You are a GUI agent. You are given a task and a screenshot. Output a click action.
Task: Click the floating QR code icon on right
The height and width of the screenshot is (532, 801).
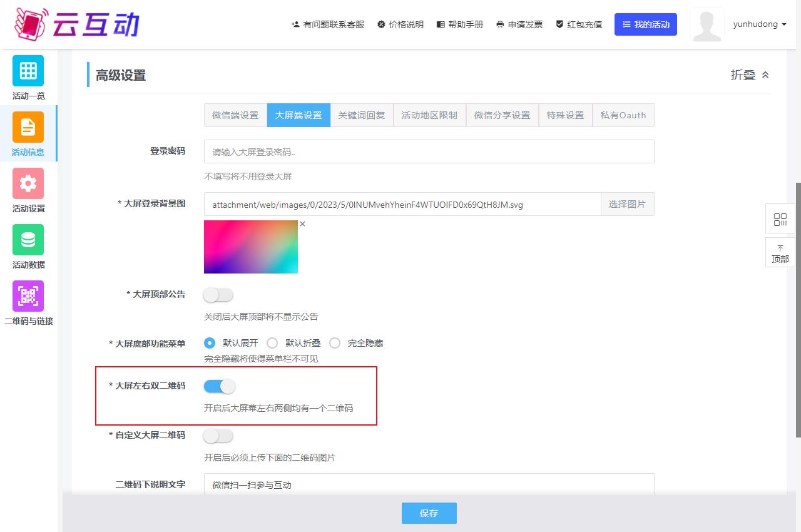(x=780, y=219)
